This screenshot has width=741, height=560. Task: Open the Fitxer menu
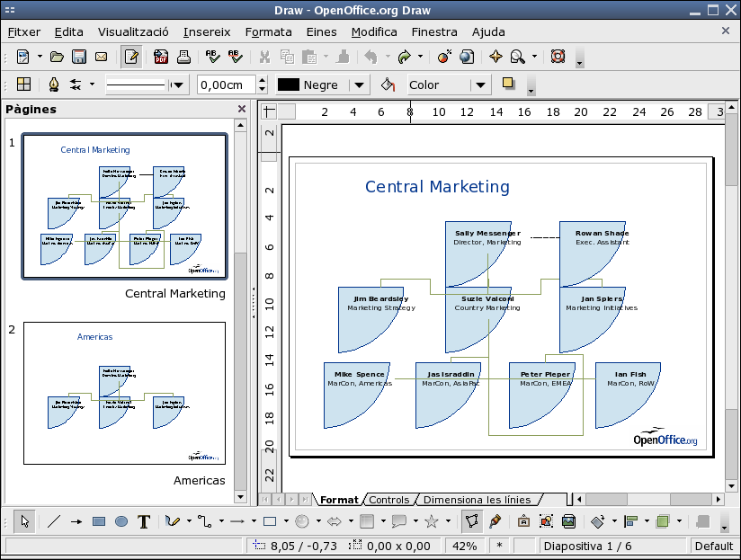point(24,32)
